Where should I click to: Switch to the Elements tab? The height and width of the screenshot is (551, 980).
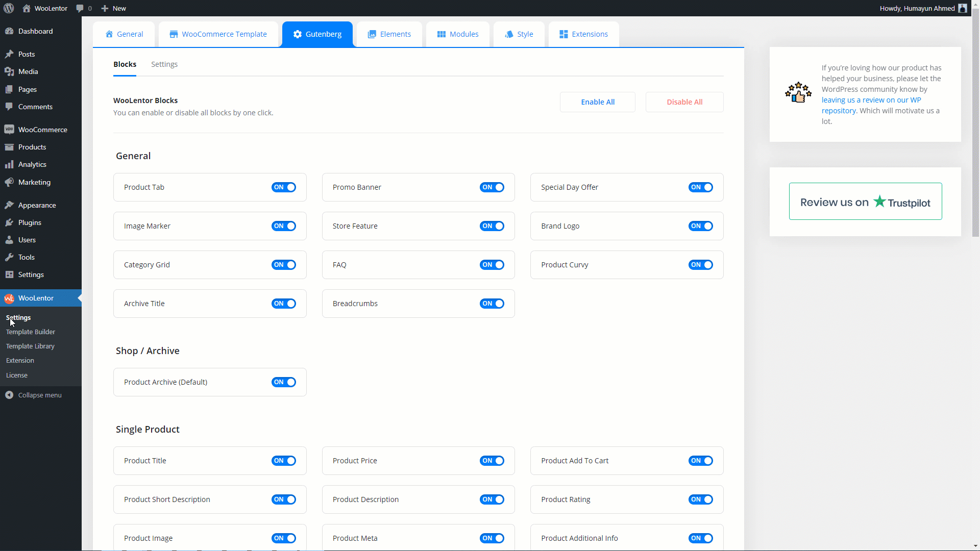pyautogui.click(x=389, y=34)
